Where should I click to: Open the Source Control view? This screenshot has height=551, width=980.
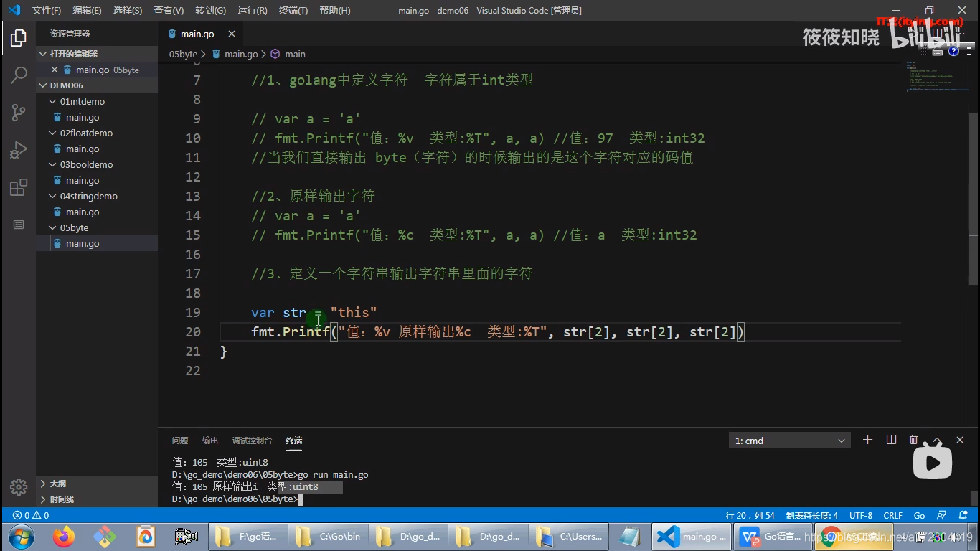[19, 113]
